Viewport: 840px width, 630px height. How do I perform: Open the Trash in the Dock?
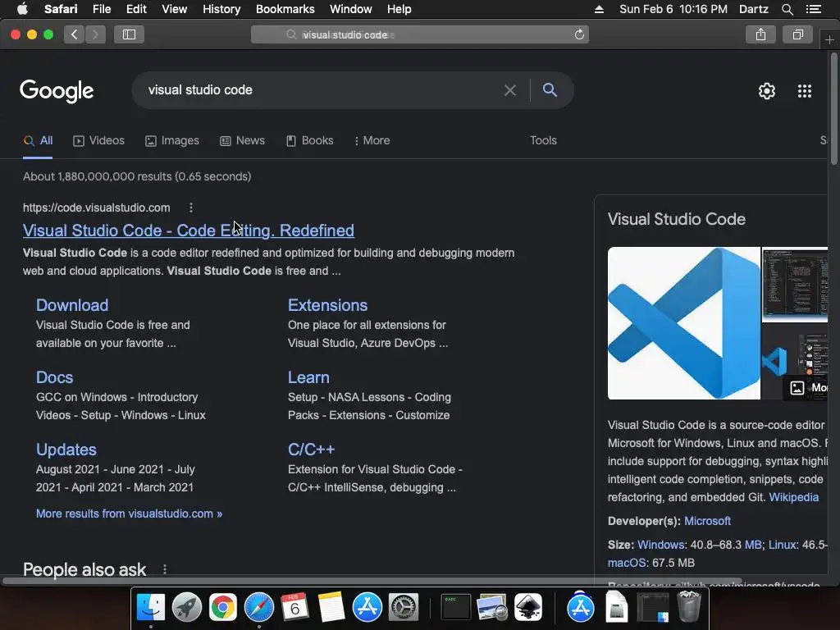coord(689,606)
